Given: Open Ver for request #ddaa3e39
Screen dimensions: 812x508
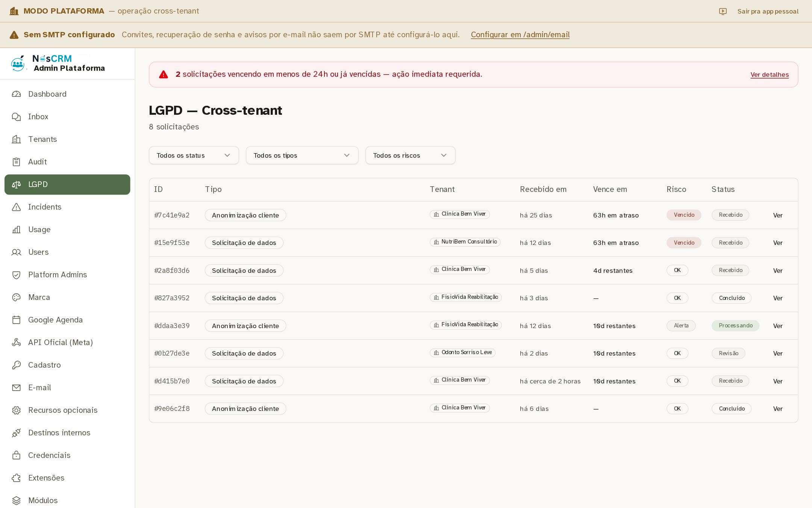Looking at the screenshot, I should pos(778,326).
